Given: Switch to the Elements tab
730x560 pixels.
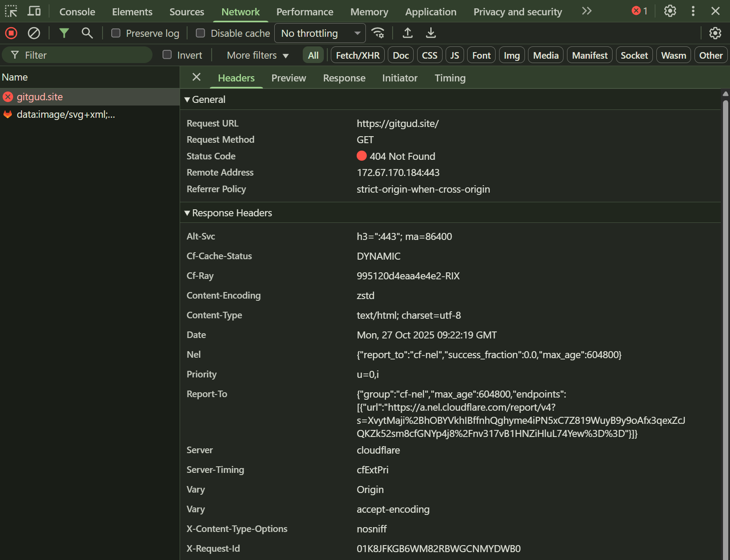Looking at the screenshot, I should coord(132,12).
